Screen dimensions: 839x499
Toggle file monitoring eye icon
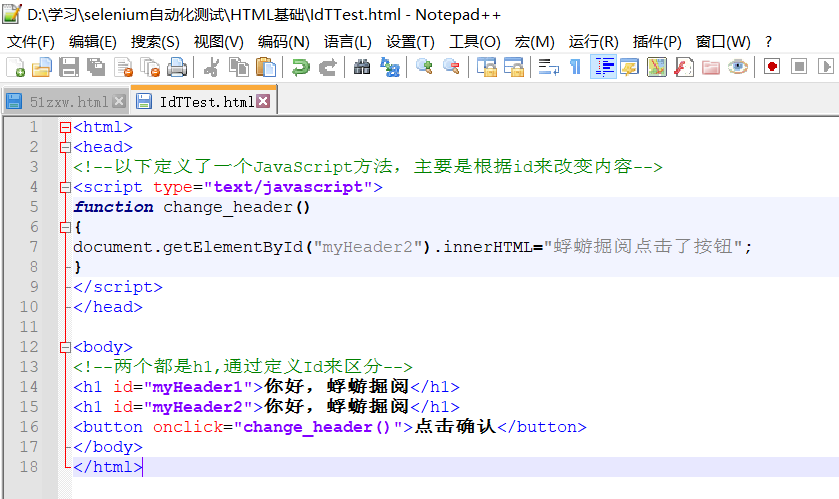point(738,67)
